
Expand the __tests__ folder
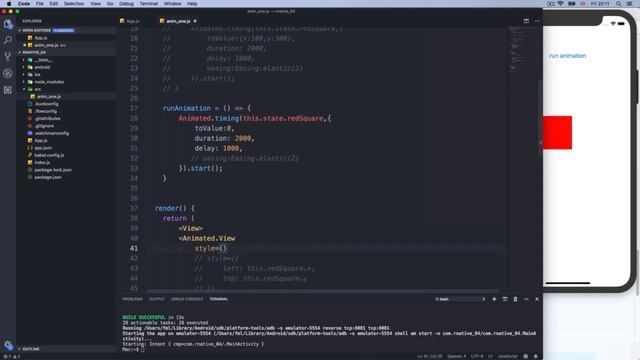pyautogui.click(x=42, y=60)
